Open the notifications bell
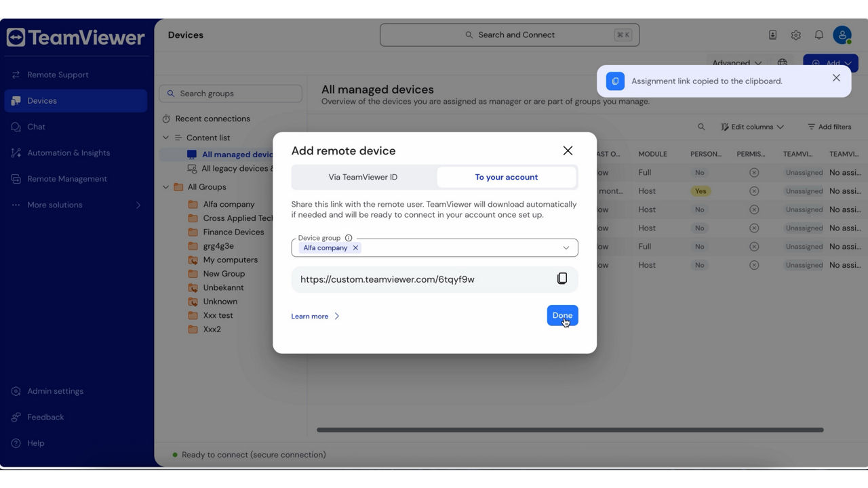The height and width of the screenshot is (488, 868). click(819, 35)
